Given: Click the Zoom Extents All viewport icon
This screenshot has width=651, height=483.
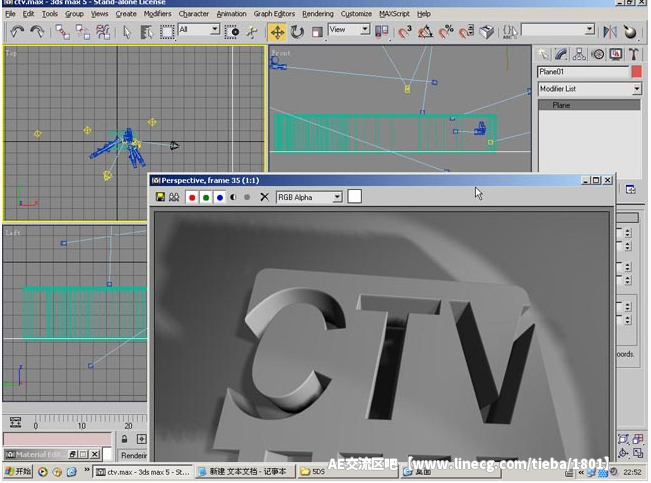Looking at the screenshot, I should [x=638, y=439].
